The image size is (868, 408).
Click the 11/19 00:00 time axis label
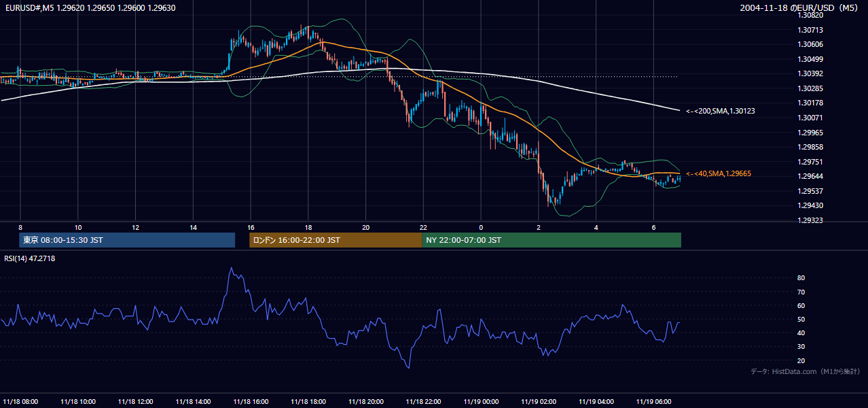481,401
